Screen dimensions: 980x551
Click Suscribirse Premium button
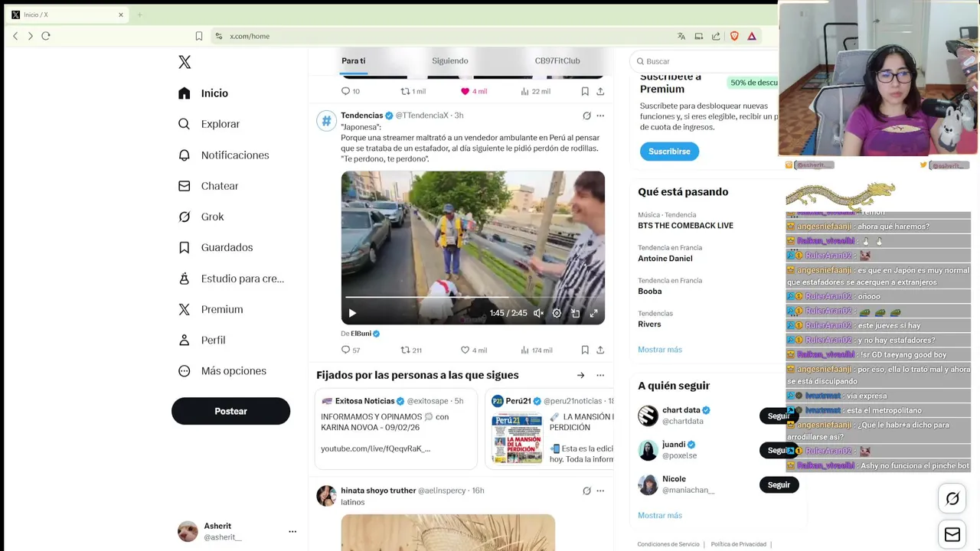pyautogui.click(x=669, y=152)
